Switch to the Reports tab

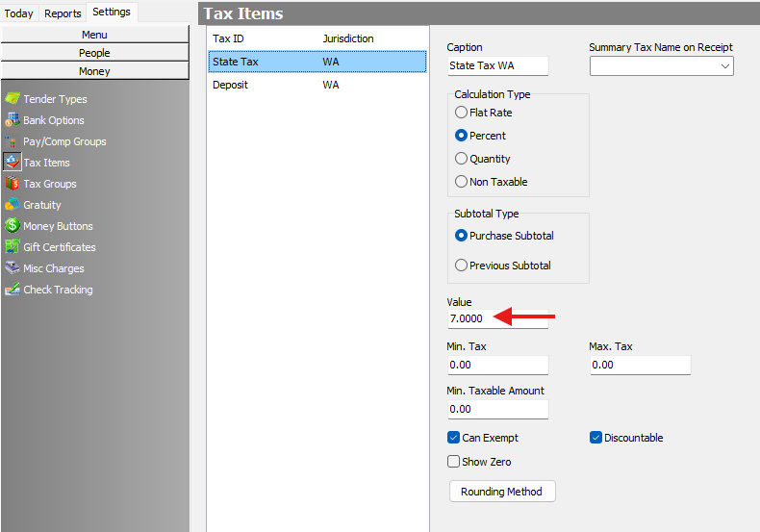click(63, 13)
